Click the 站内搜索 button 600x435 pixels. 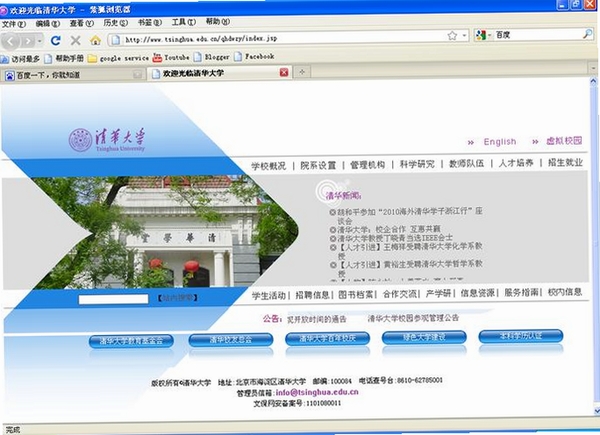click(x=178, y=298)
